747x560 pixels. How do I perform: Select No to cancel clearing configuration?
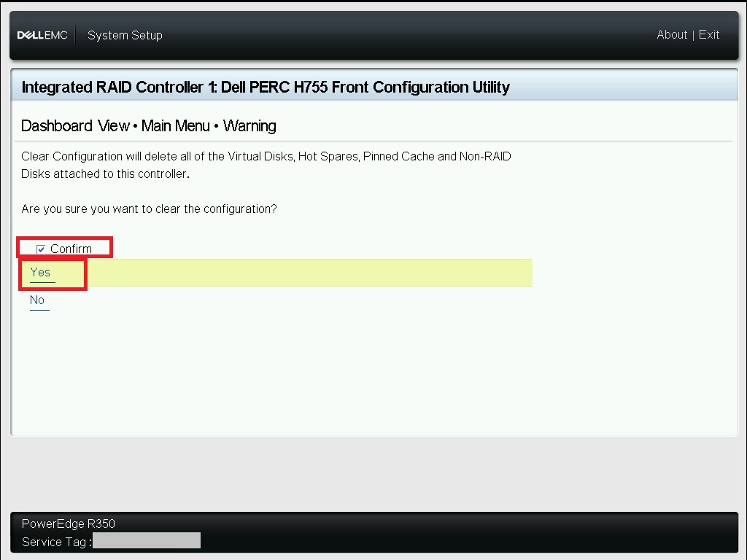(x=37, y=300)
